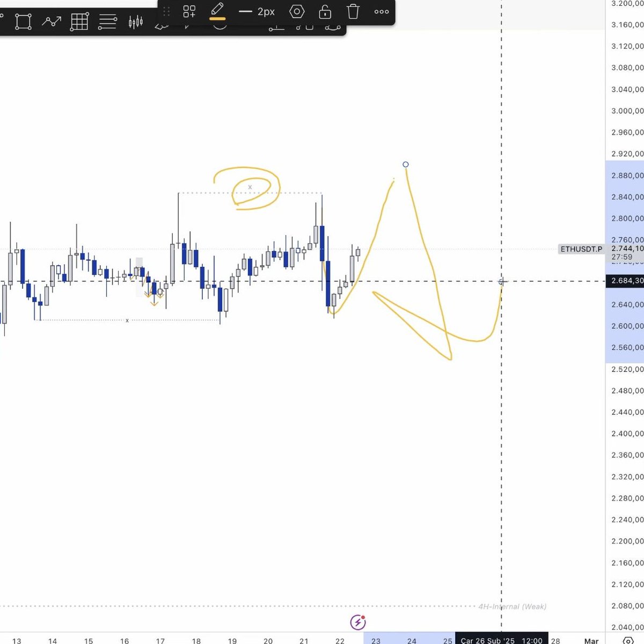Open the three-dots more options menu
The height and width of the screenshot is (644, 644).
tap(382, 11)
